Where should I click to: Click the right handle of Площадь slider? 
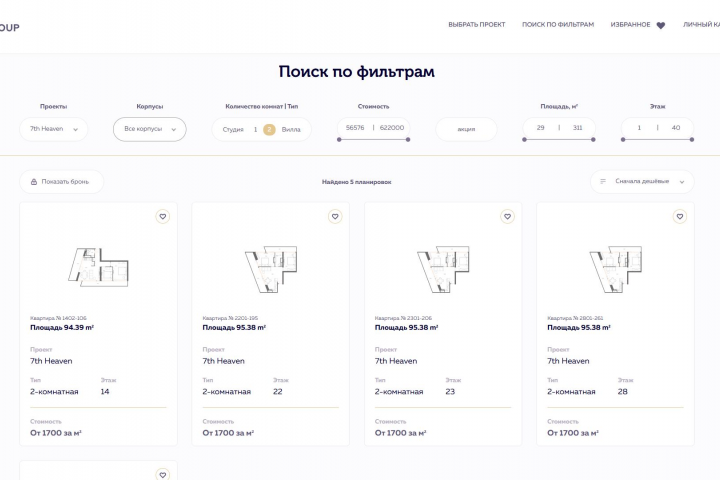pyautogui.click(x=593, y=140)
